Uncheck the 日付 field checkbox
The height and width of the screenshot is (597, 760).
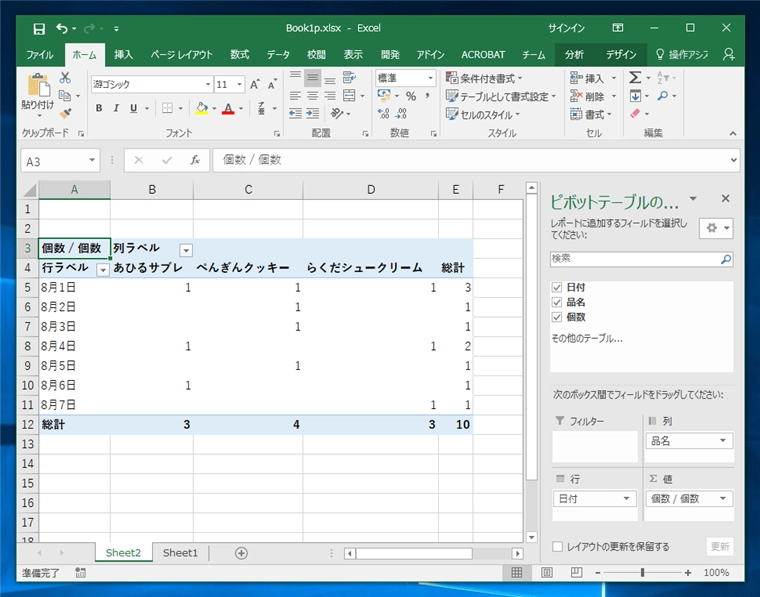(557, 288)
